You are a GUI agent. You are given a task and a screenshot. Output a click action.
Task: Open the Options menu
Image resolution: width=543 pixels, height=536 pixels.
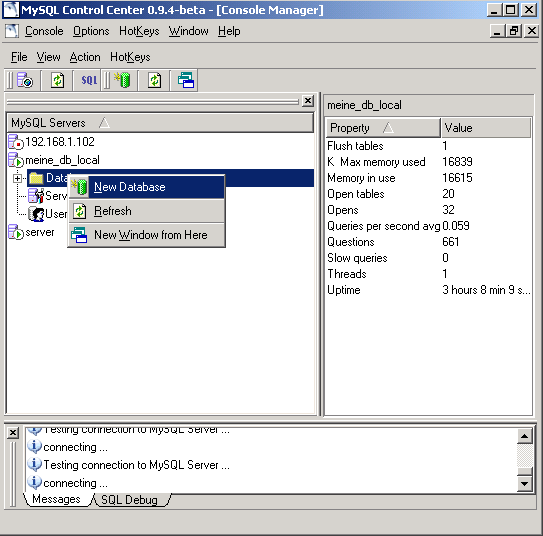tap(91, 31)
